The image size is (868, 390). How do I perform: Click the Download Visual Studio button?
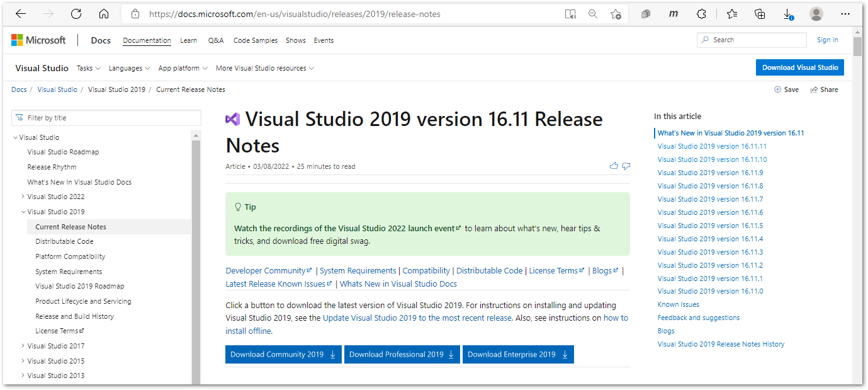800,67
